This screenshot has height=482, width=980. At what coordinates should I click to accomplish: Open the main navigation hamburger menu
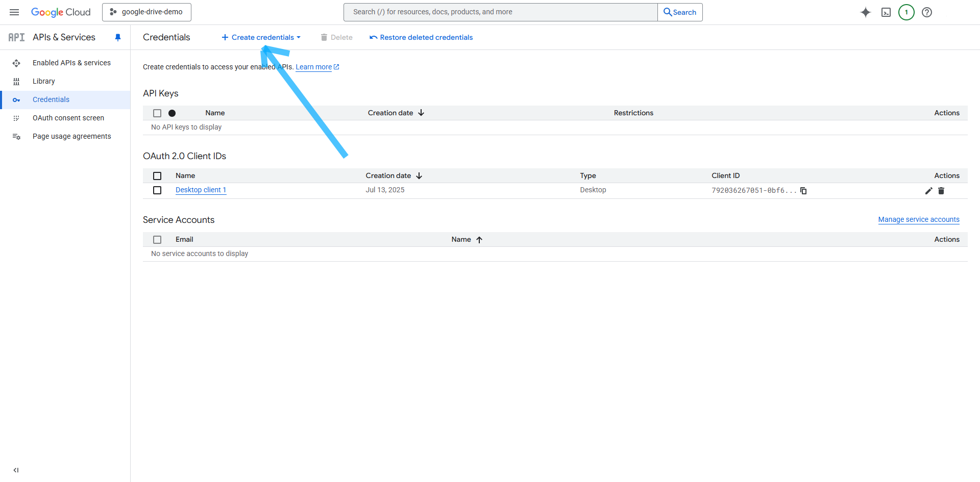coord(14,12)
